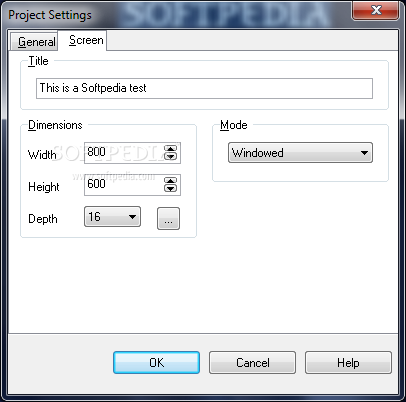
Task: Decrease Height with the down spinner arrow
Action: tap(171, 188)
